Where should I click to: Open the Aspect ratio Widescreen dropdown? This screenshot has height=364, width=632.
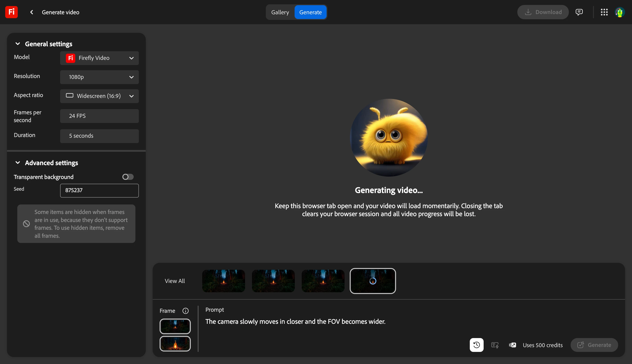99,96
